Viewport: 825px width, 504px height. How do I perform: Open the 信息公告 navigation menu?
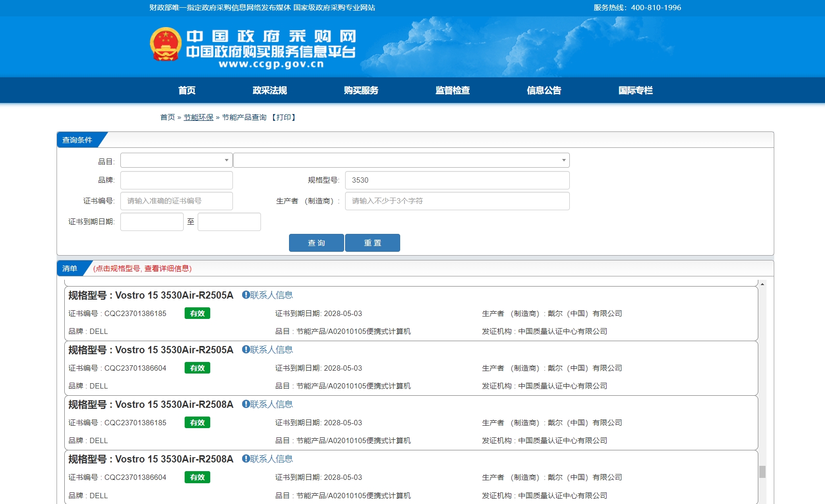544,90
